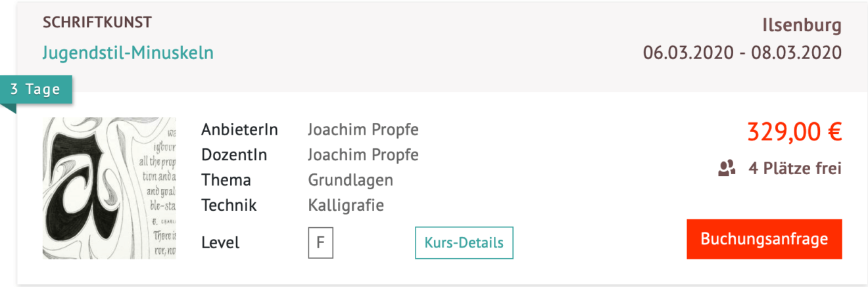Click the 3 Tage ribbon badge
This screenshot has width=868, height=287.
[36, 90]
